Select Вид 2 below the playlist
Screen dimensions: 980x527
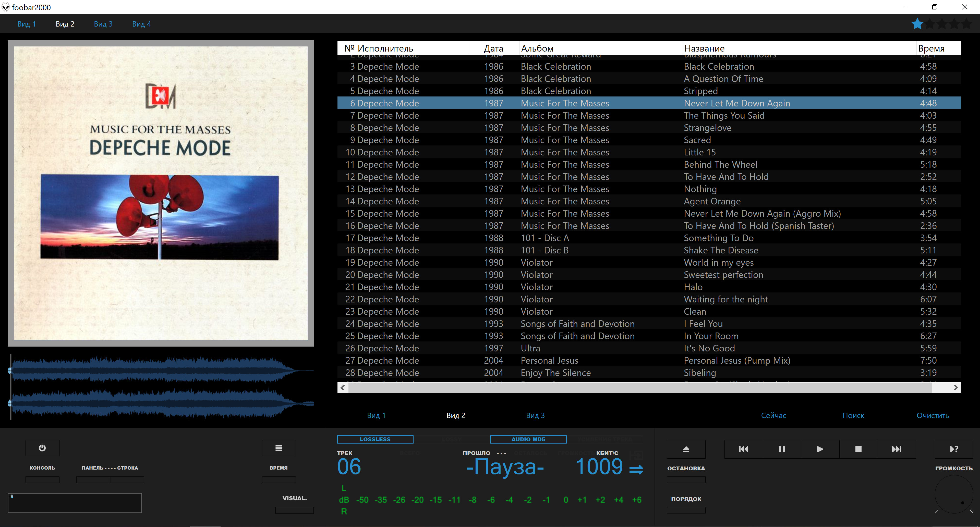tap(456, 415)
